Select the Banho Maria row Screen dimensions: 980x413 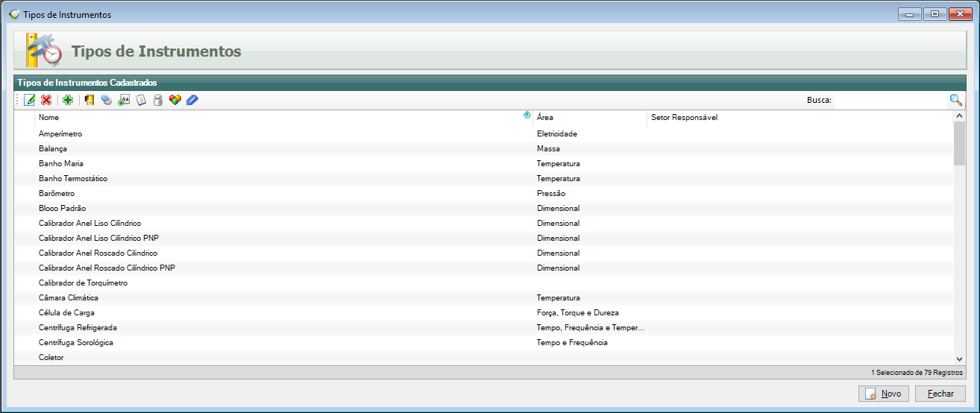point(483,164)
